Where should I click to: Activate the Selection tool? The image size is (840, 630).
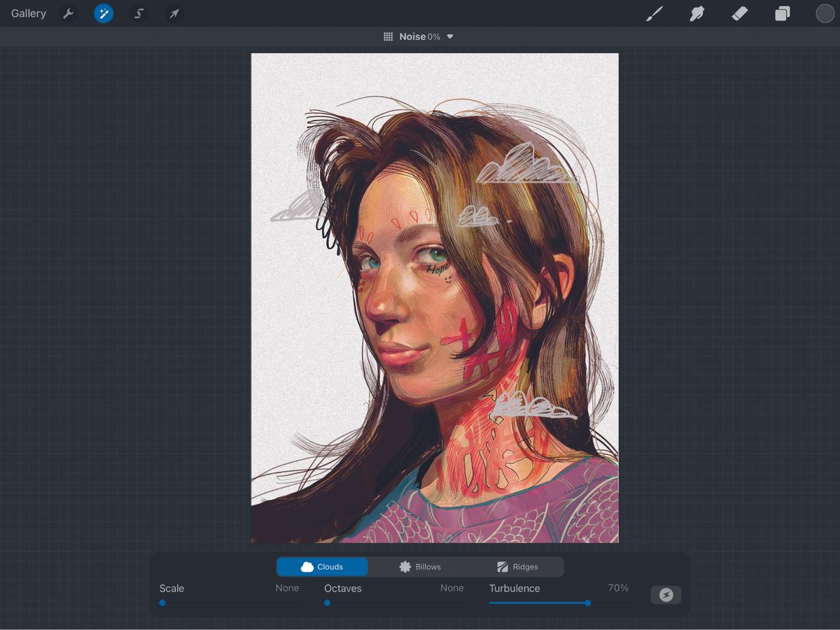pos(139,13)
